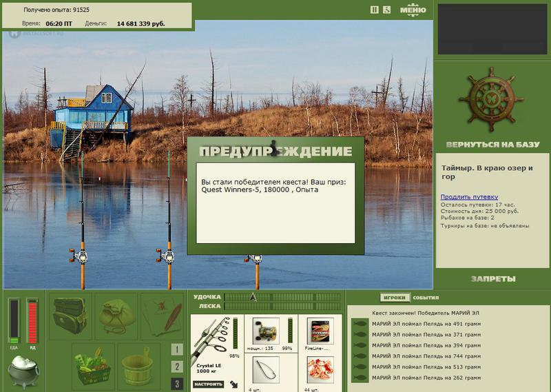Click 'Получено опыта: 91525' text
This screenshot has width=551, height=392.
click(56, 10)
